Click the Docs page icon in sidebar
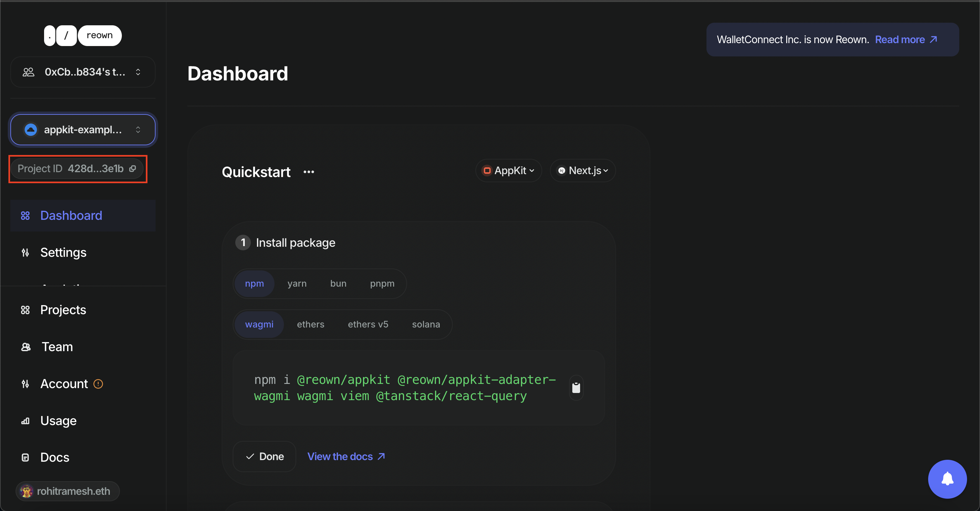This screenshot has height=511, width=980. tap(25, 458)
